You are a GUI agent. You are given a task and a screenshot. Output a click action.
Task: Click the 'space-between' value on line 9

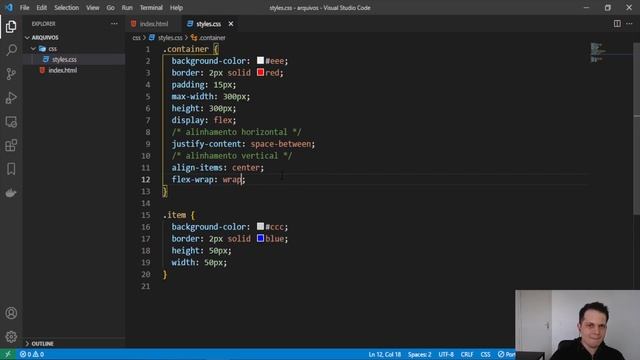tap(280, 144)
